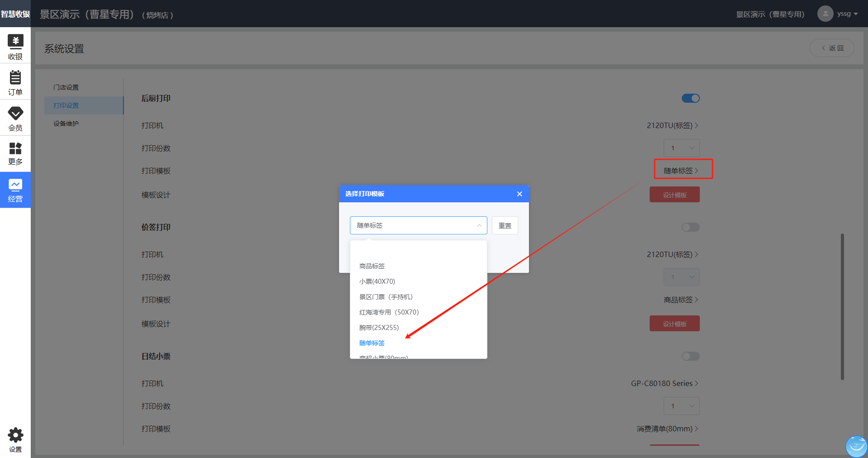Enable the 价签打印 toggle switch
Screen dimensions: 868x458
[x=690, y=227]
